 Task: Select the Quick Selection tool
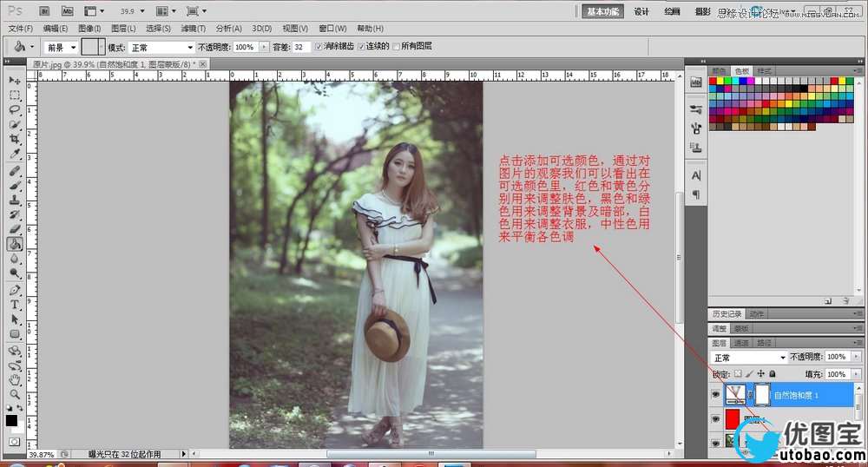point(15,124)
